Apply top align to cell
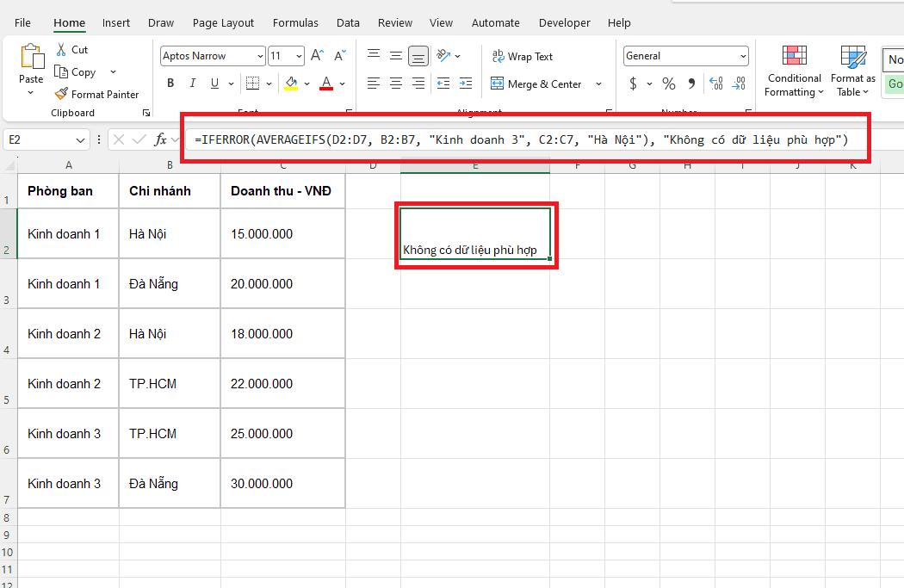The width and height of the screenshot is (904, 588). point(374,55)
